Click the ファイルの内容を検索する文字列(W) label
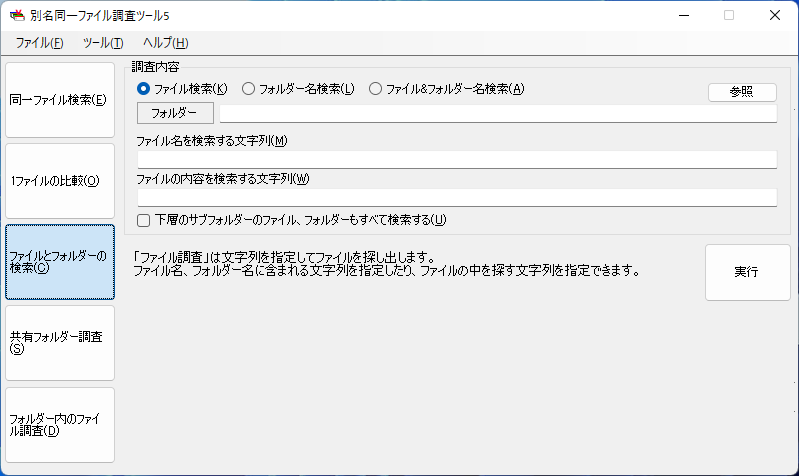The image size is (799, 476). (x=223, y=179)
